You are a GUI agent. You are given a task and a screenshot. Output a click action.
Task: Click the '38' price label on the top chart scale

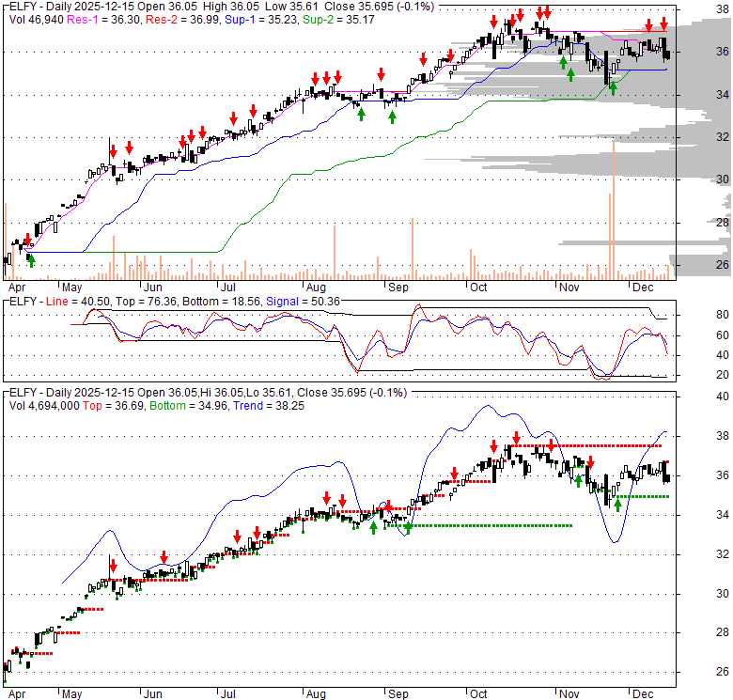(723, 8)
